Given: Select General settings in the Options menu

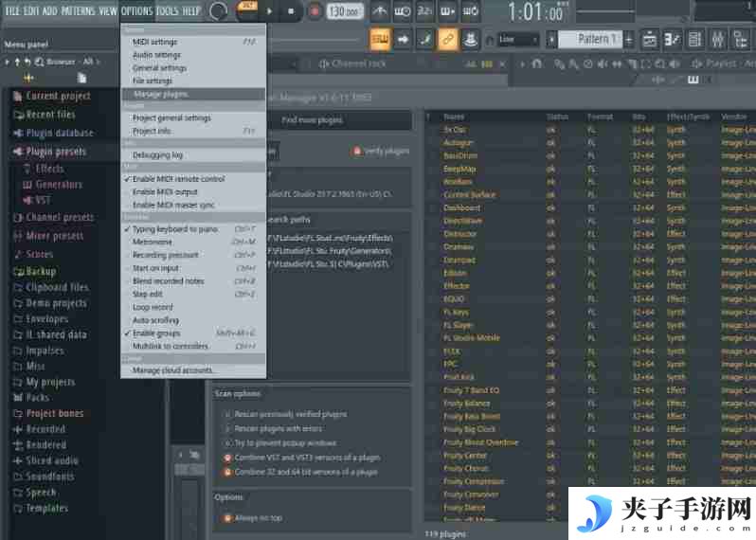Looking at the screenshot, I should [x=193, y=68].
